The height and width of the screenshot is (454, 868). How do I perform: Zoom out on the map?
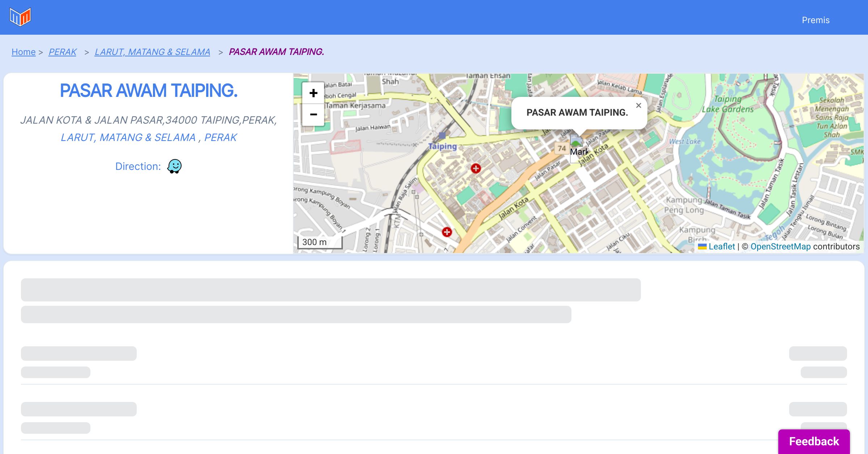pos(313,115)
